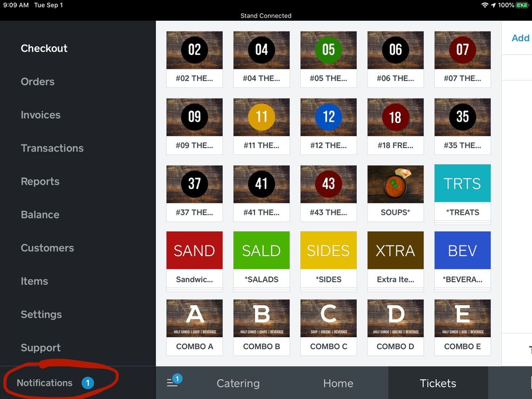Go to Transactions in the sidebar
The height and width of the screenshot is (399, 532).
(x=52, y=148)
